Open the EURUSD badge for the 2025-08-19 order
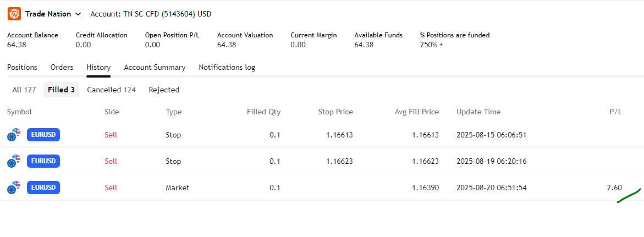Image resolution: width=644 pixels, height=237 pixels. click(43, 161)
